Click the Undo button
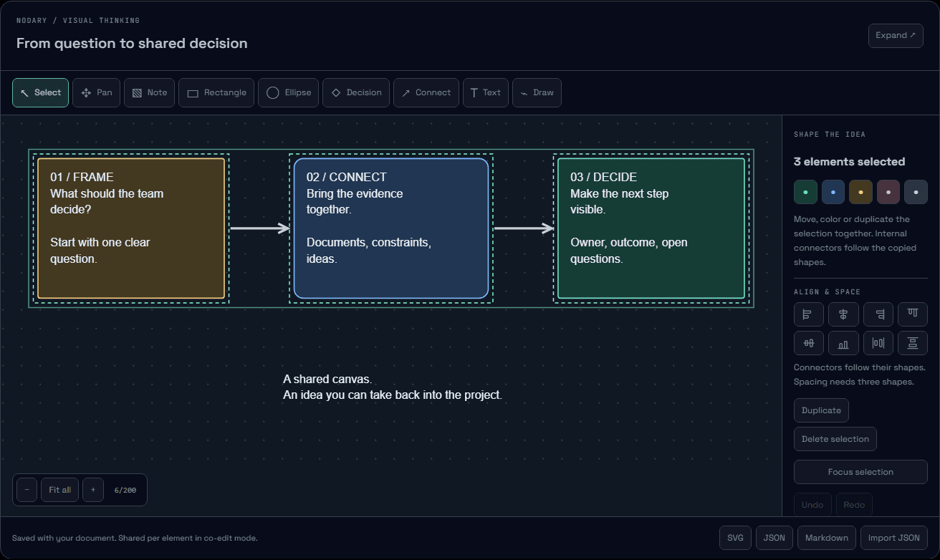Screen dimensions: 940x560 click(812, 505)
